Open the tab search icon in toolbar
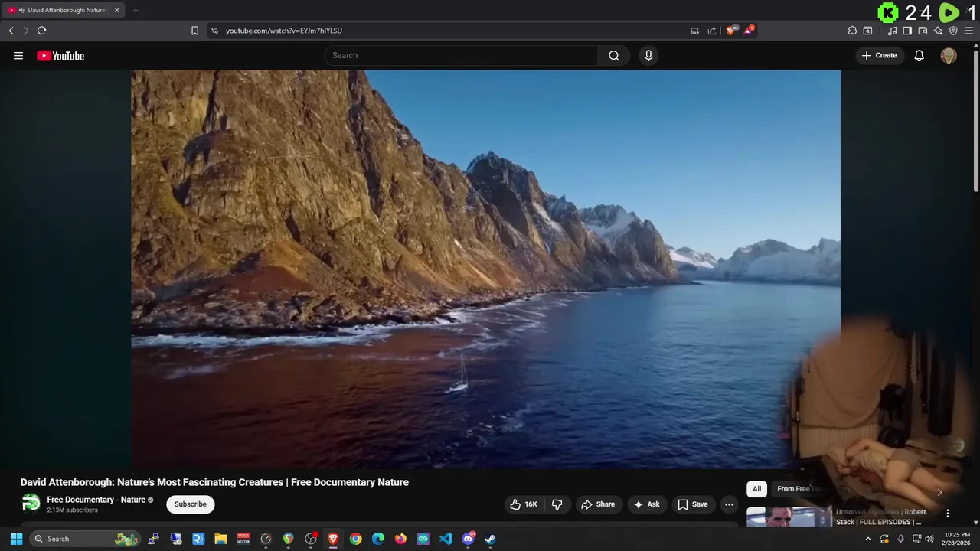 pos(867,31)
